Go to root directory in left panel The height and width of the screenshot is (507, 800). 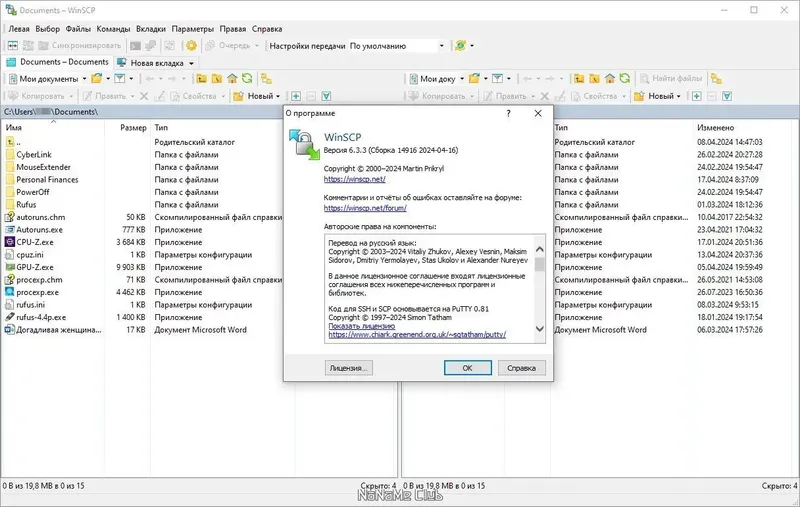pos(217,79)
